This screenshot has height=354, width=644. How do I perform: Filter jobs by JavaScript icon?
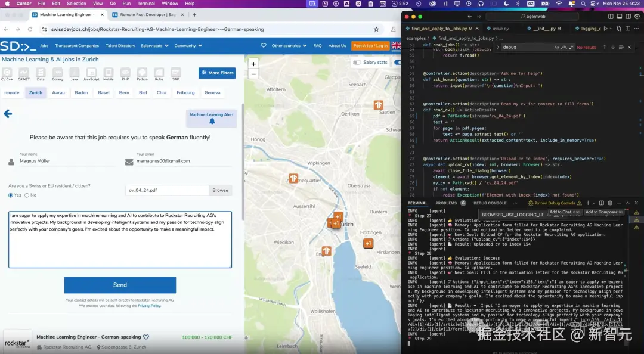click(91, 73)
